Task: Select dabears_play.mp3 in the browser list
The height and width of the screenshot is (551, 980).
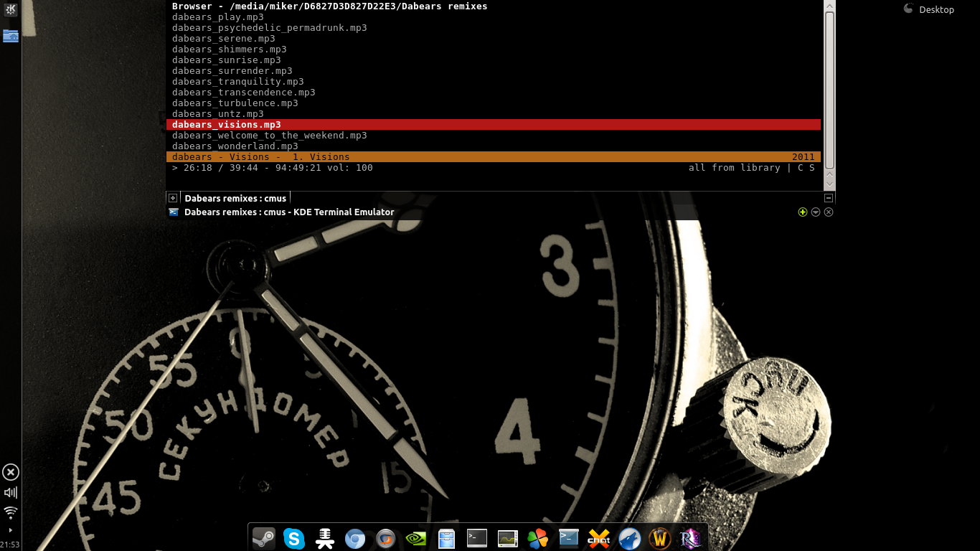Action: (x=218, y=17)
